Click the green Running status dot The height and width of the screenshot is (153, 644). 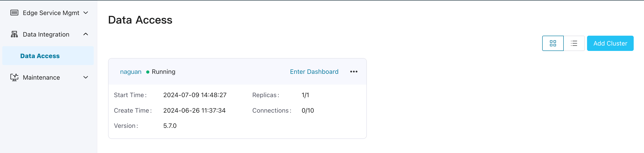[x=148, y=72]
